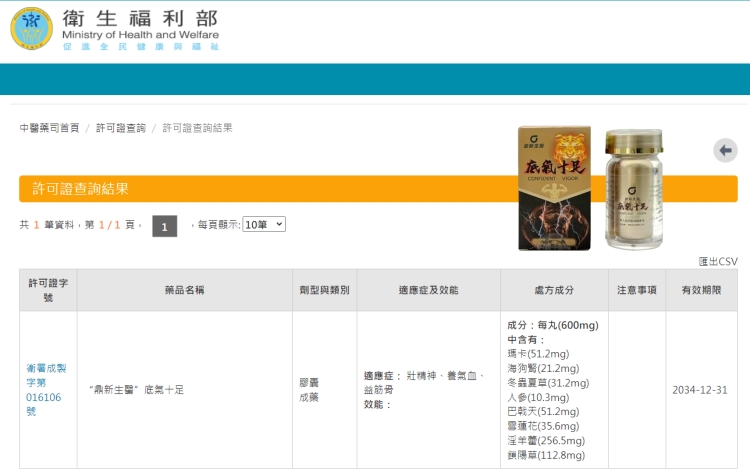Viewport: 750px width, 471px height.
Task: Click the back arrow icon
Action: point(725,150)
